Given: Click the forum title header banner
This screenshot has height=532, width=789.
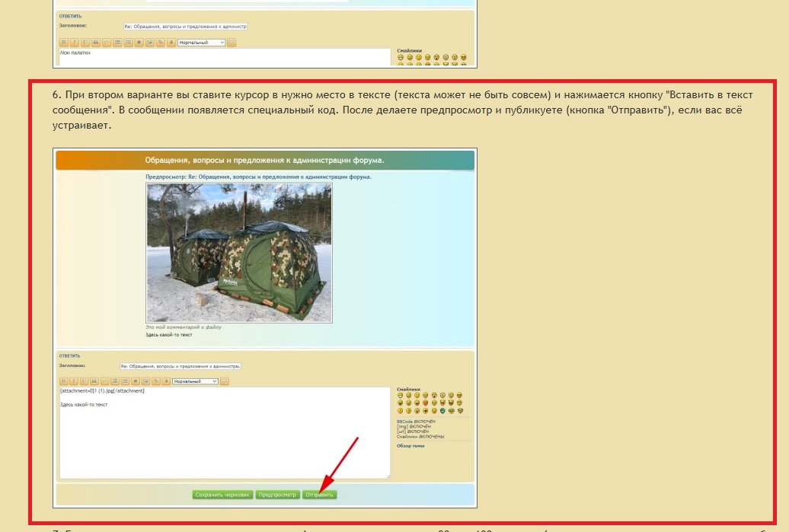Looking at the screenshot, I should pos(265,161).
